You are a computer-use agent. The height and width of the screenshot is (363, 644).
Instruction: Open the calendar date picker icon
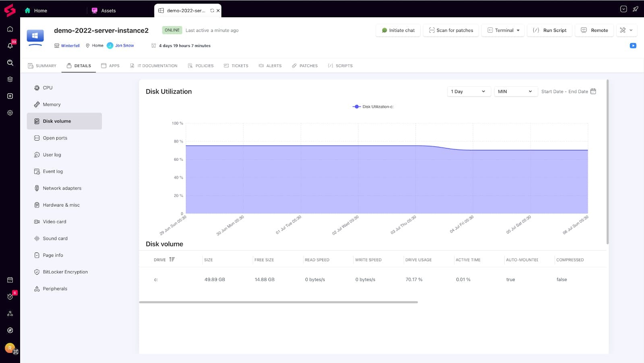pos(593,91)
